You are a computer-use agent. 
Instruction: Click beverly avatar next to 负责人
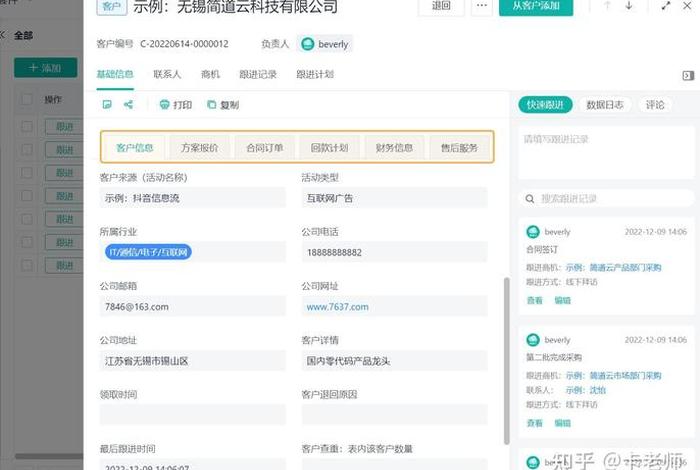click(x=308, y=44)
